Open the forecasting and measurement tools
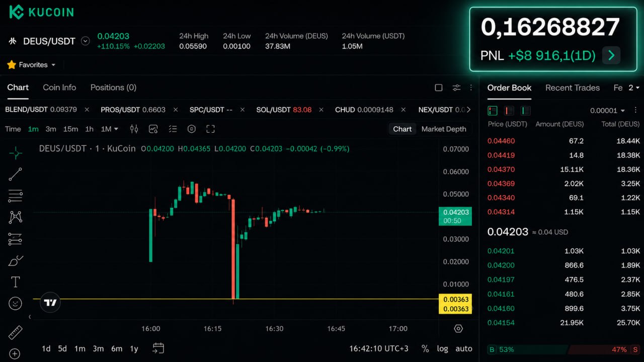Viewport: 644px width, 362px height. click(x=16, y=239)
